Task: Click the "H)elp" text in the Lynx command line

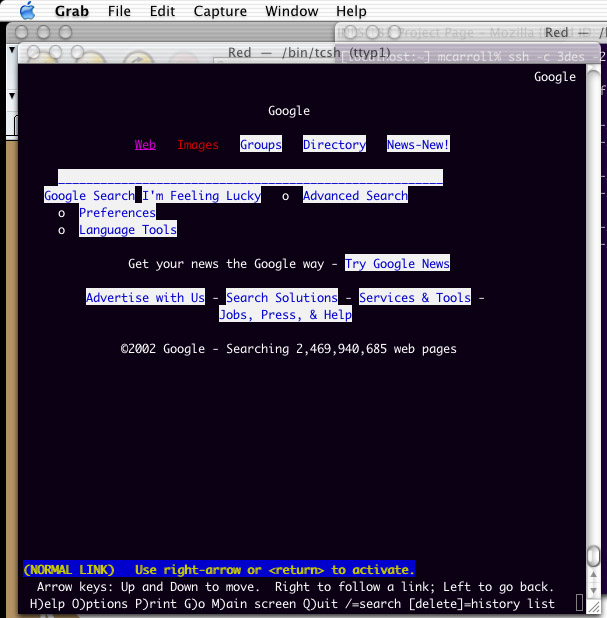Action: click(47, 604)
